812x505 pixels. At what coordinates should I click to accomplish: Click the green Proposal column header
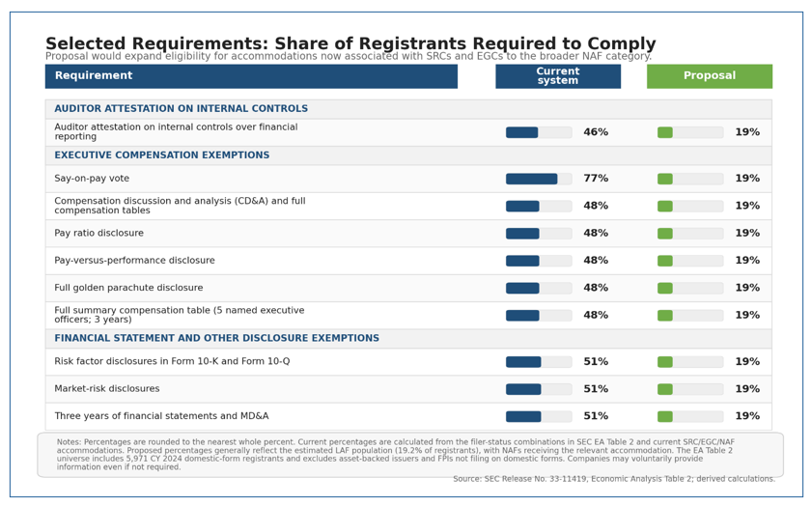coord(710,76)
